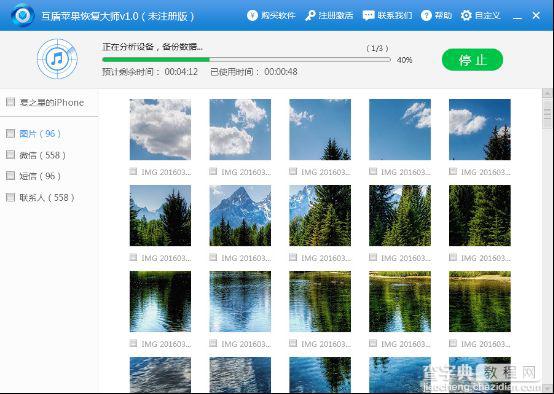Open the 图片 (96) link label

point(40,134)
